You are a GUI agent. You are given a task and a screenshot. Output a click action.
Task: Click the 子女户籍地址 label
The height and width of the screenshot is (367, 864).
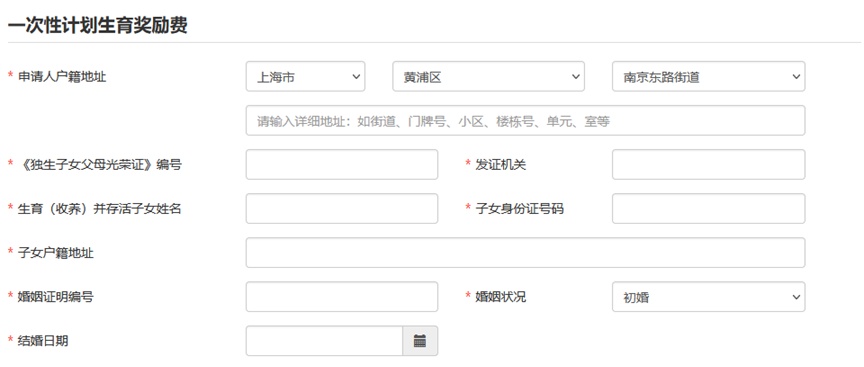pyautogui.click(x=56, y=253)
